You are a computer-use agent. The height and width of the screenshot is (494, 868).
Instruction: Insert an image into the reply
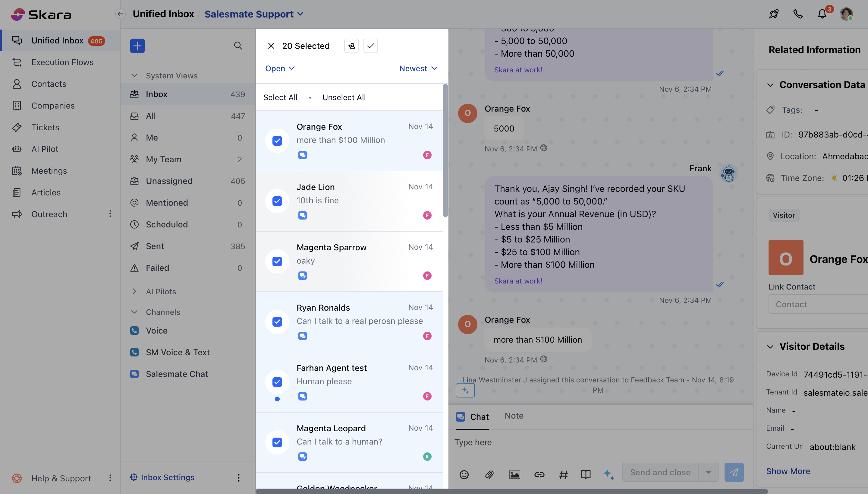pyautogui.click(x=514, y=474)
